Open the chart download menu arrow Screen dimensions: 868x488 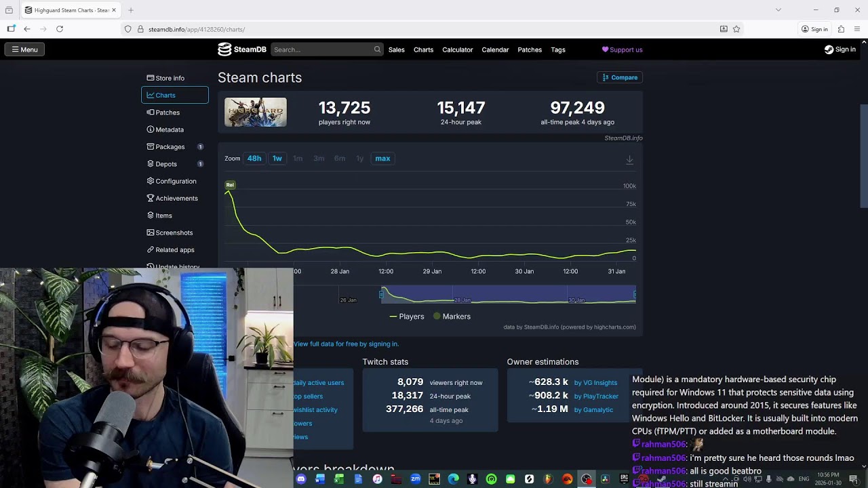pyautogui.click(x=629, y=159)
